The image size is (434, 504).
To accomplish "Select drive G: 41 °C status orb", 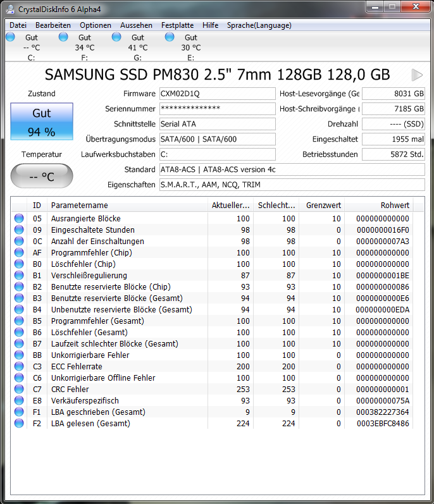I will pos(116,37).
